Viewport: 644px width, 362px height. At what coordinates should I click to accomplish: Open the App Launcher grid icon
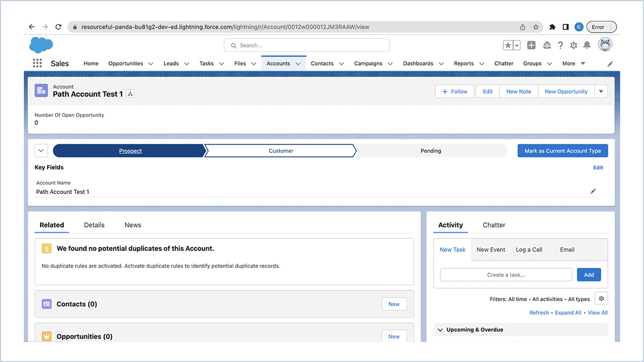(37, 63)
